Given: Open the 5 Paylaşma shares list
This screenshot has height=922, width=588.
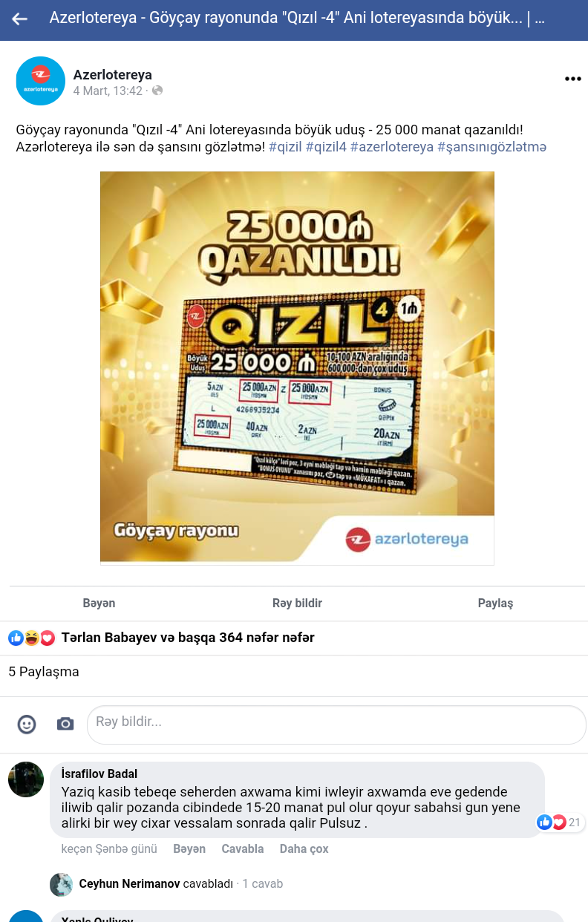Looking at the screenshot, I should pos(44,672).
